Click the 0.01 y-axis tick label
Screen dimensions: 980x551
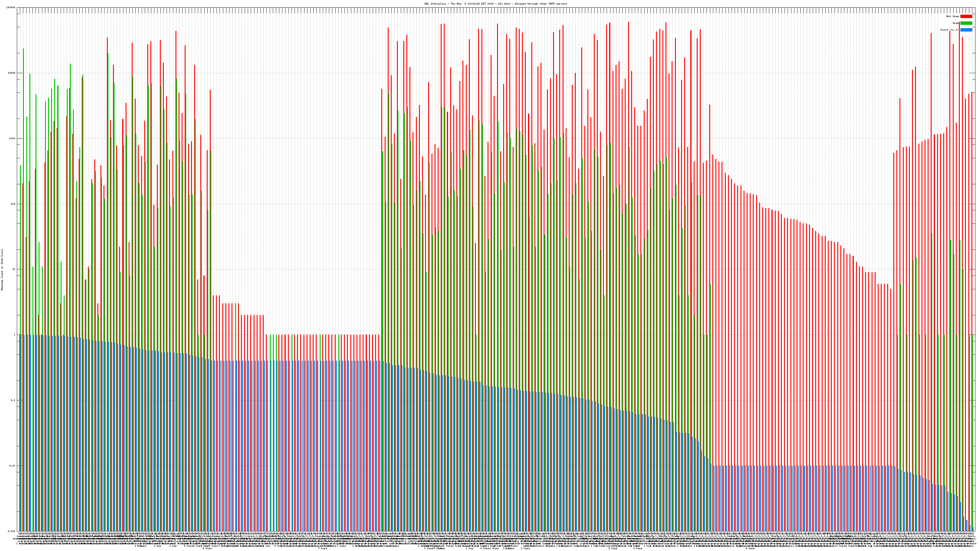point(12,465)
